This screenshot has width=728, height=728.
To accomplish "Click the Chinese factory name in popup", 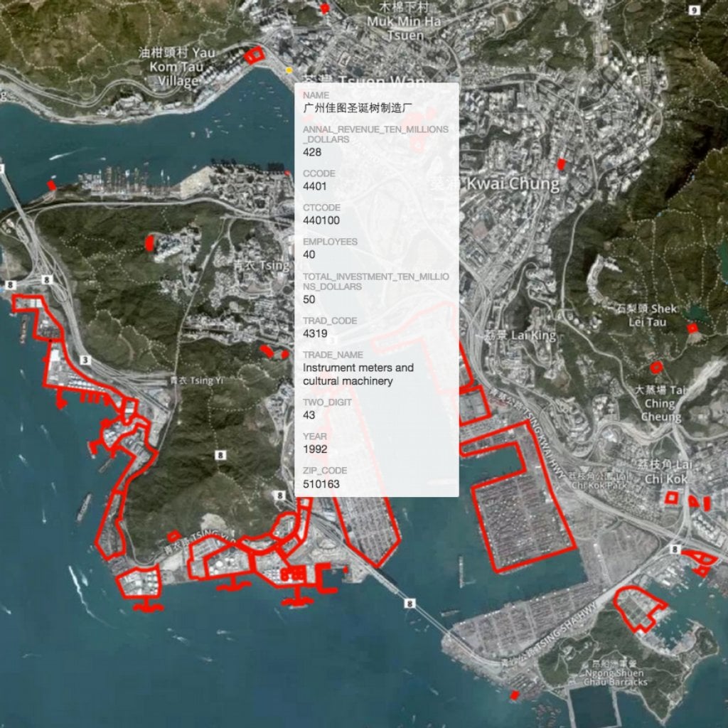I will 358,108.
